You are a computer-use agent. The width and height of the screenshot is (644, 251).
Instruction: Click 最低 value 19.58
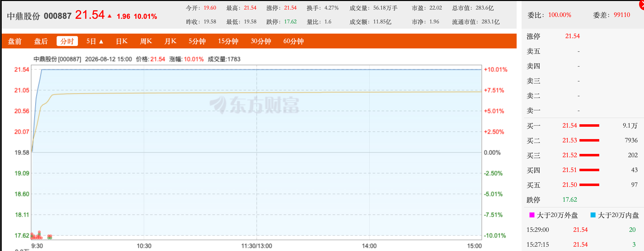(250, 22)
